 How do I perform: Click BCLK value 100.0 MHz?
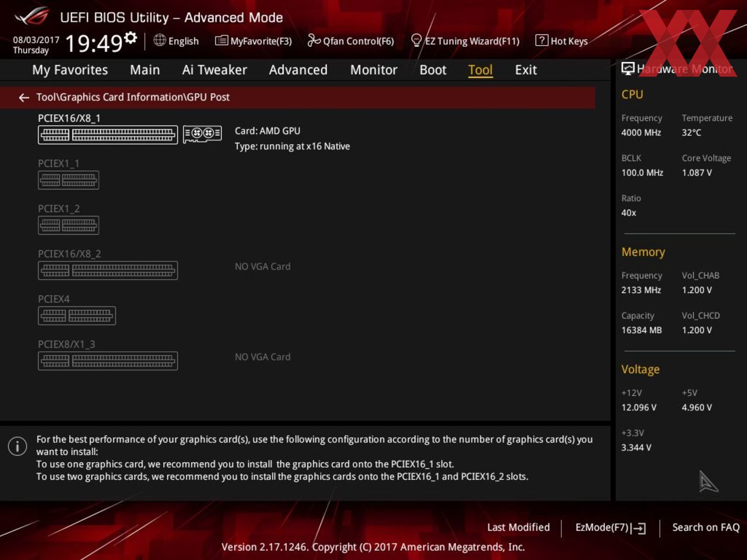click(642, 172)
